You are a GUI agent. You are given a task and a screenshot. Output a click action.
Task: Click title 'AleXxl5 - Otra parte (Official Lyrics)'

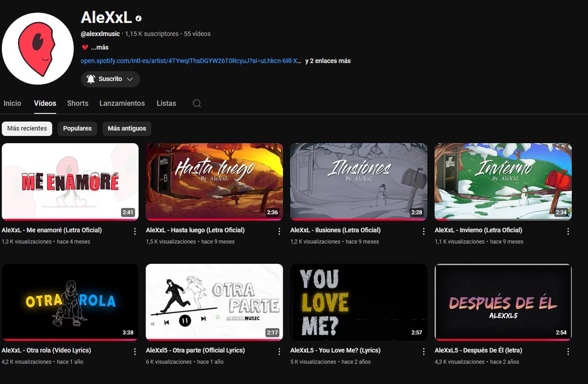coord(196,350)
